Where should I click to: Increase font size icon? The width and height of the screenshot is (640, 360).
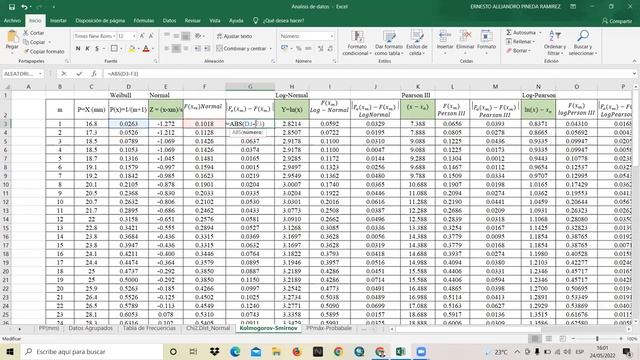point(142,36)
